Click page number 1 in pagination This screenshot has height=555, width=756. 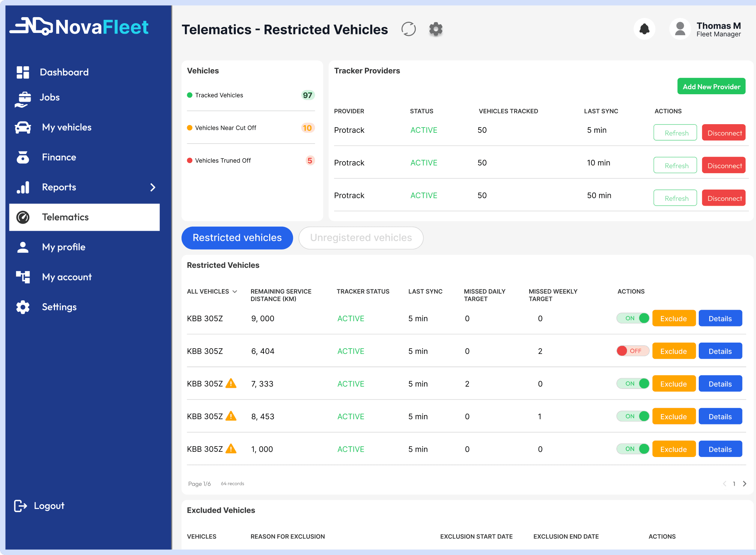coord(734,484)
